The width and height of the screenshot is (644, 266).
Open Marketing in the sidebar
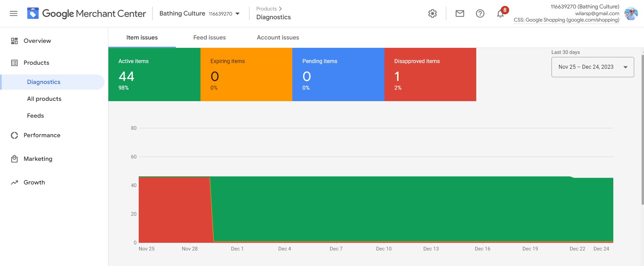click(x=38, y=159)
